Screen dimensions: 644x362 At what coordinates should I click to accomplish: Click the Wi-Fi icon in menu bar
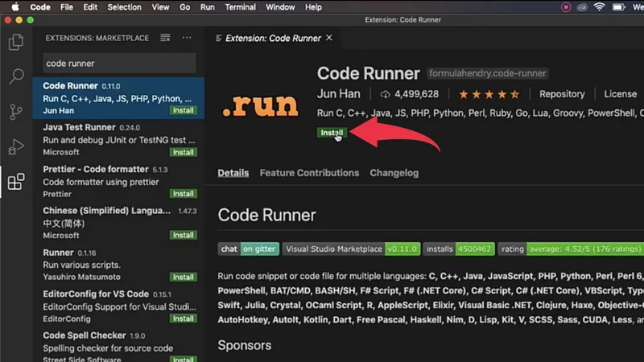599,7
